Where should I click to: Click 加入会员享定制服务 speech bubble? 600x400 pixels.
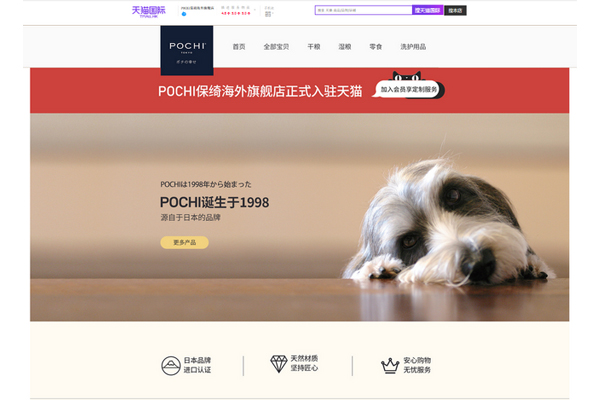point(408,89)
